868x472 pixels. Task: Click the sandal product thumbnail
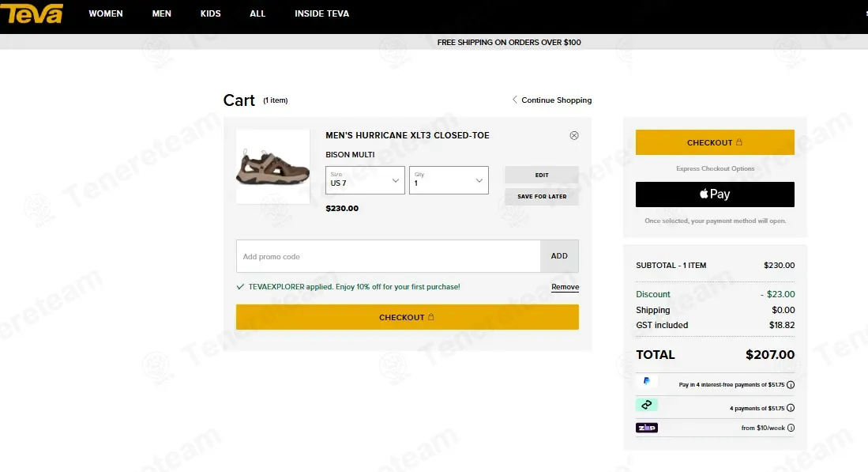[273, 167]
